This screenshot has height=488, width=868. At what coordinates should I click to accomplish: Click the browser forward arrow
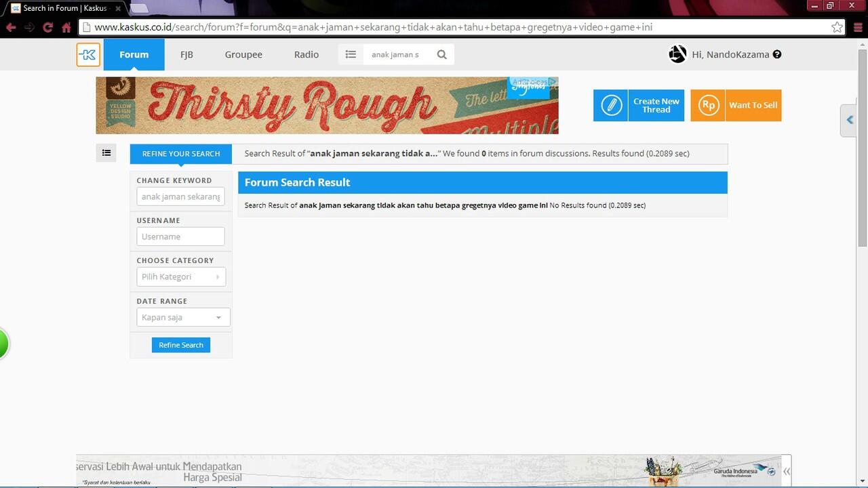pyautogui.click(x=29, y=28)
